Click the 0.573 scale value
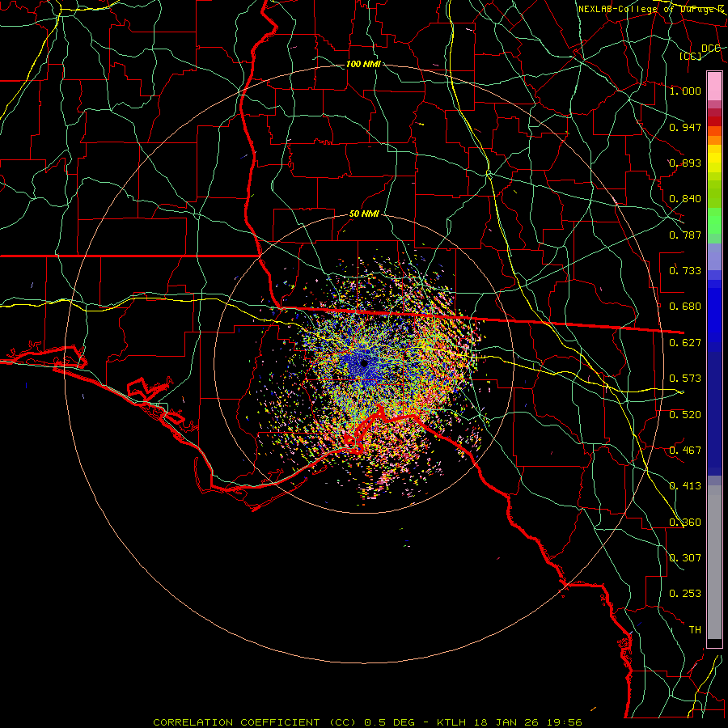Viewport: 728px width, 728px height. click(x=685, y=379)
